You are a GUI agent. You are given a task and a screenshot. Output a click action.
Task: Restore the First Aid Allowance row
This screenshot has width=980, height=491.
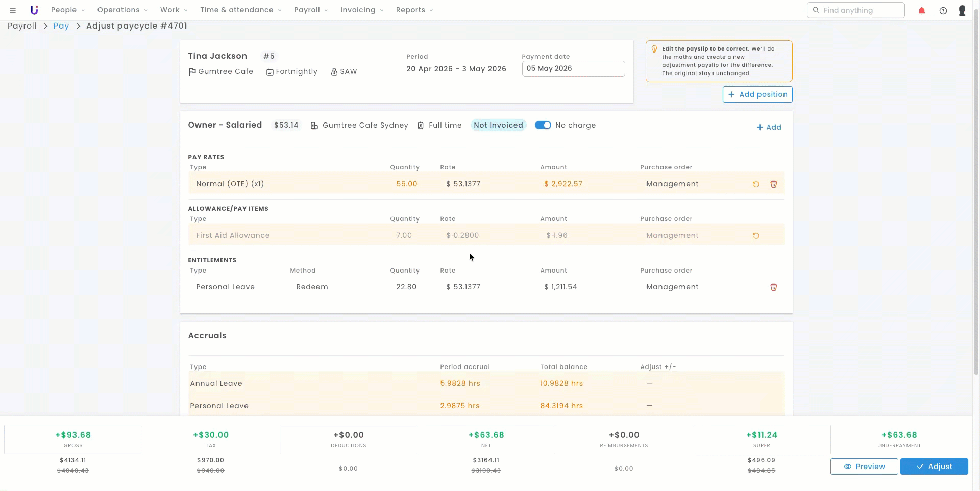coord(756,236)
